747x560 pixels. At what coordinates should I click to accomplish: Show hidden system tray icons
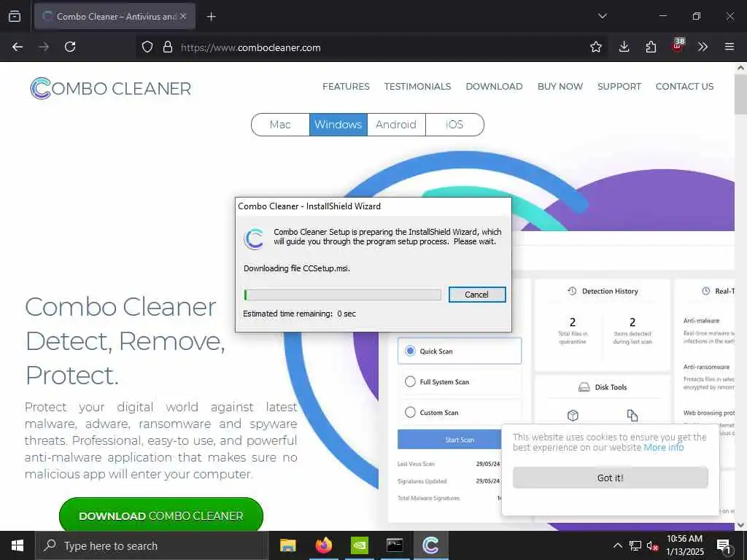point(617,545)
